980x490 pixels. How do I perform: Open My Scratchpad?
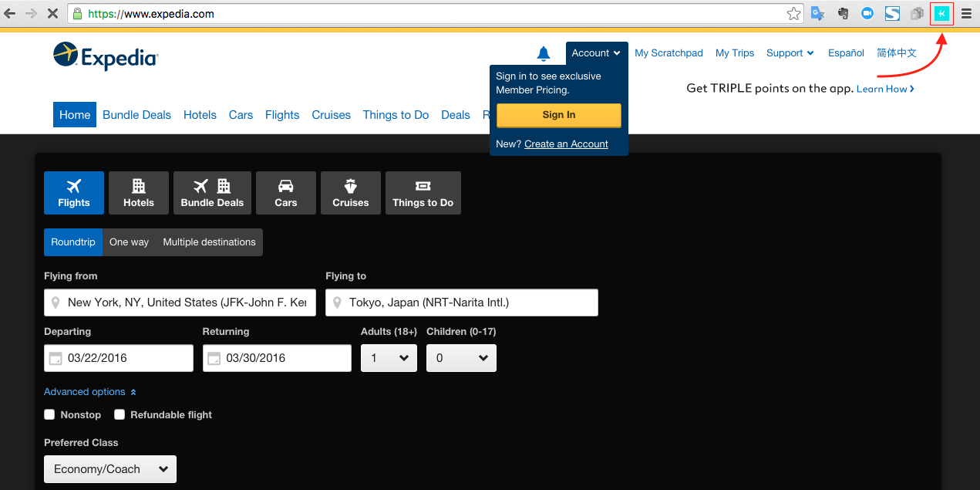point(668,53)
